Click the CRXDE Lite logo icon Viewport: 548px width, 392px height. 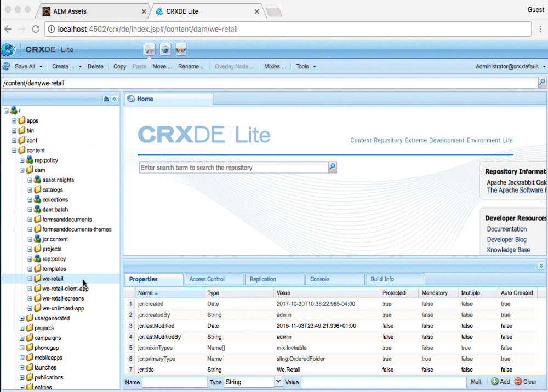tap(8, 49)
